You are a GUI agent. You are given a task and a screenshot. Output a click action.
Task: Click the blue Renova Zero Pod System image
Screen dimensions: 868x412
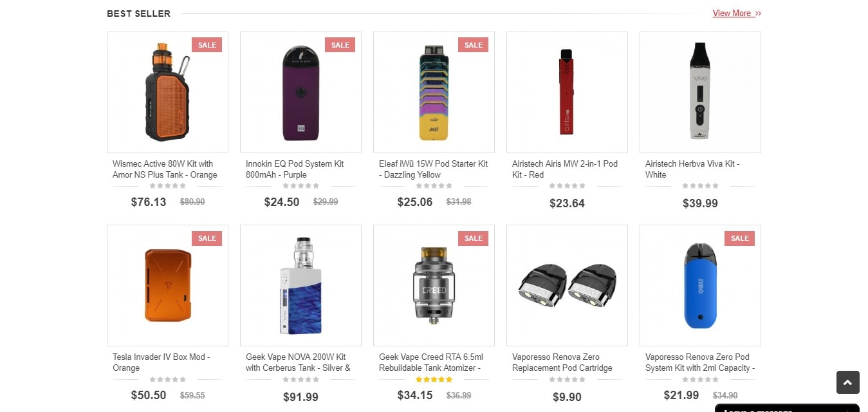[x=700, y=285]
